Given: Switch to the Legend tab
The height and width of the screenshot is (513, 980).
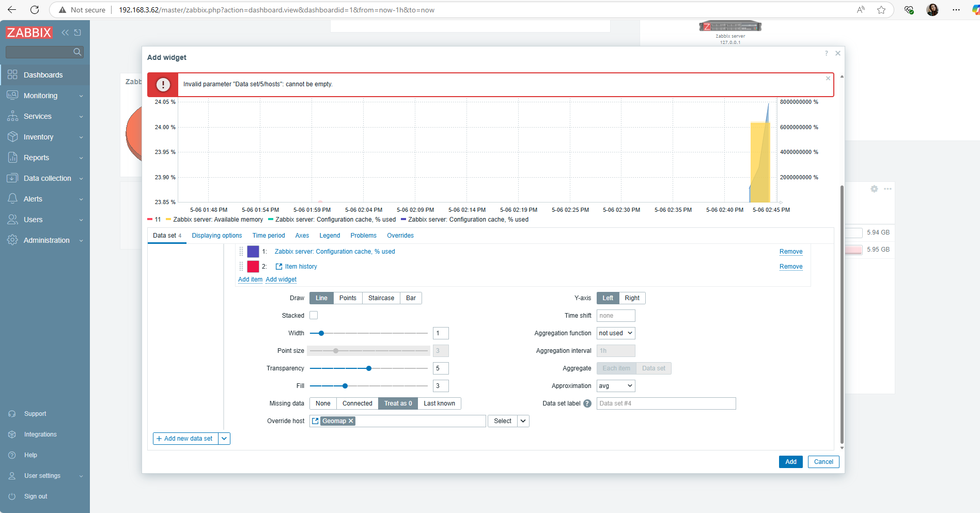Looking at the screenshot, I should [x=330, y=236].
